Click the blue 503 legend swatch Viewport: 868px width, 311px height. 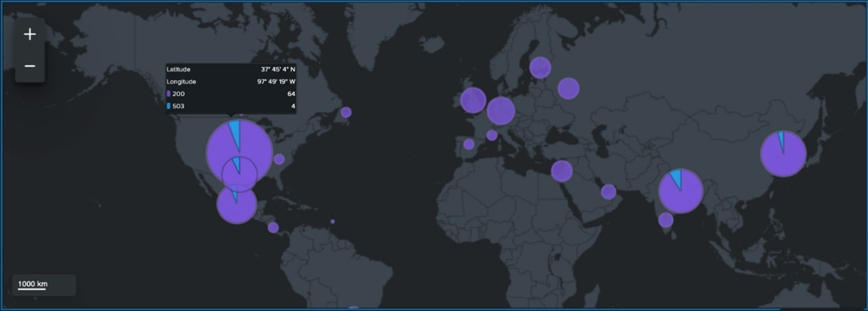coord(169,106)
